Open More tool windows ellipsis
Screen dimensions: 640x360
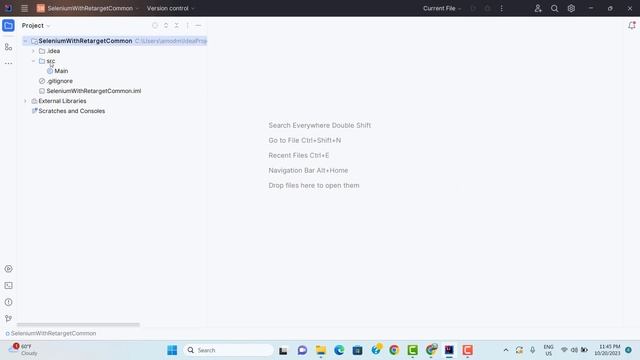[x=8, y=63]
